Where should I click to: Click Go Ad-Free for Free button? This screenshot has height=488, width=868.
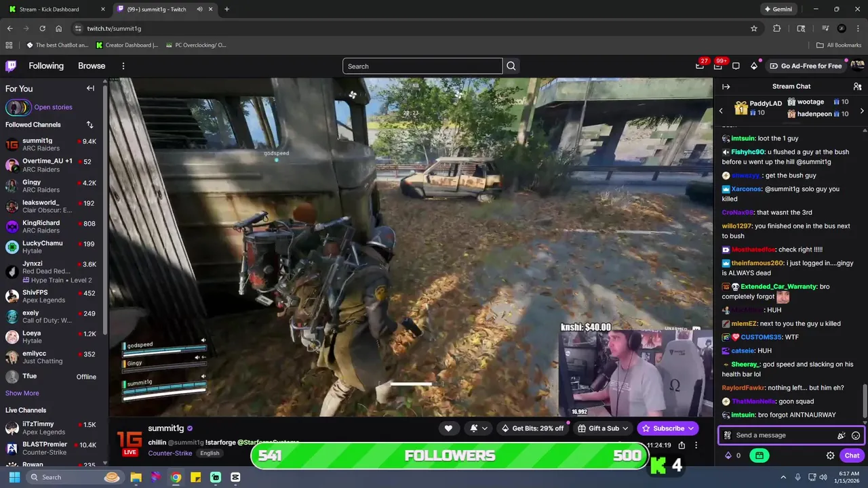805,66
